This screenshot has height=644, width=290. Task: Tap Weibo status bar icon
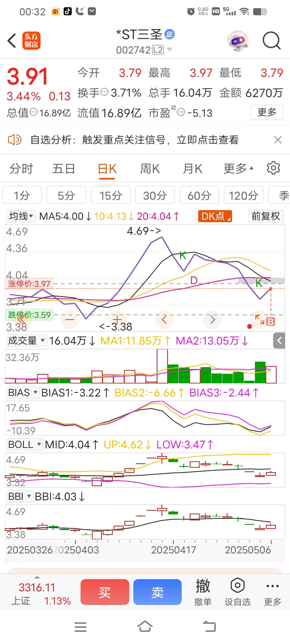56,12
